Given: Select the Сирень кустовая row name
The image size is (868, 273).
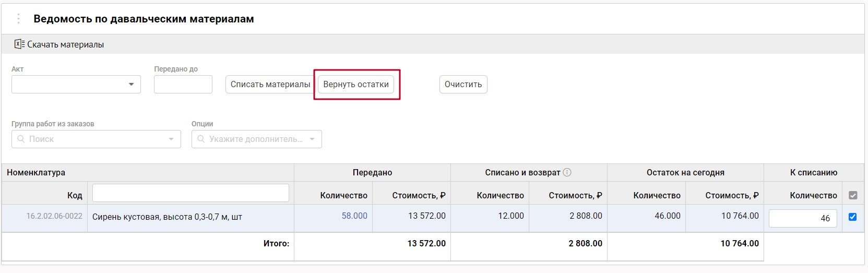Looking at the screenshot, I should 167,217.
